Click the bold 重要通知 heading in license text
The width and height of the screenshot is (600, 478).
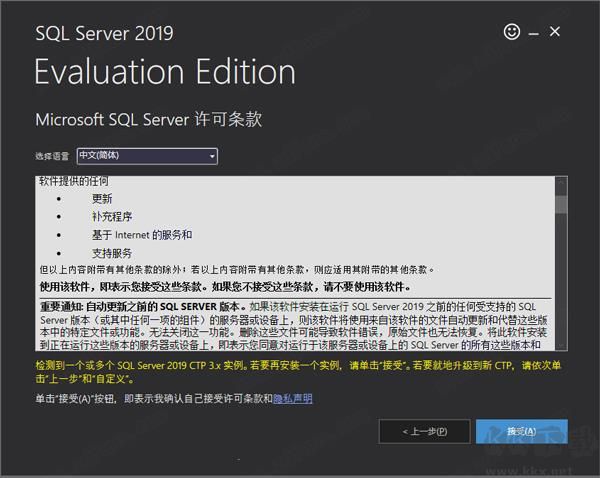(x=141, y=307)
